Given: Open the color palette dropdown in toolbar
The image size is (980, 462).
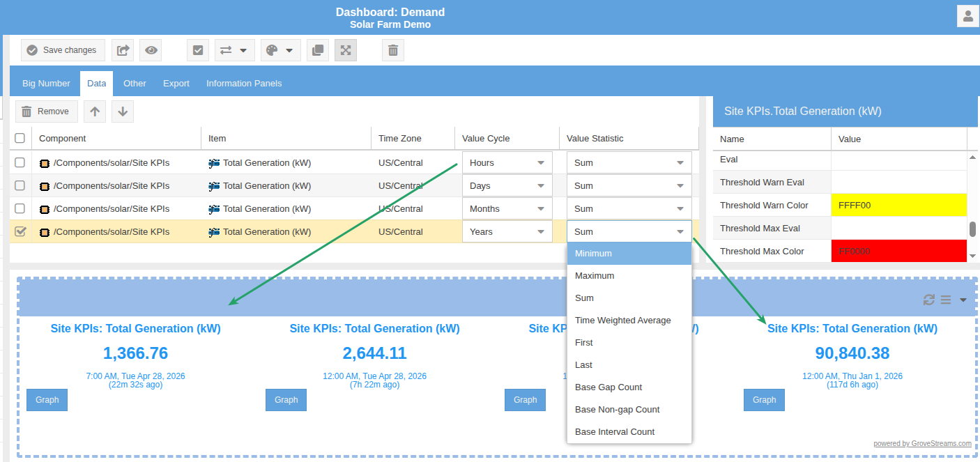Looking at the screenshot, I should 281,50.
